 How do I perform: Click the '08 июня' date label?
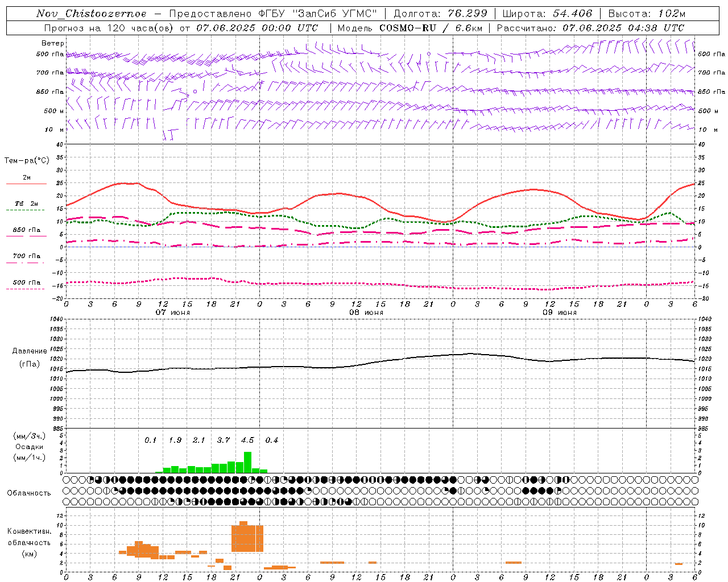coord(366,313)
